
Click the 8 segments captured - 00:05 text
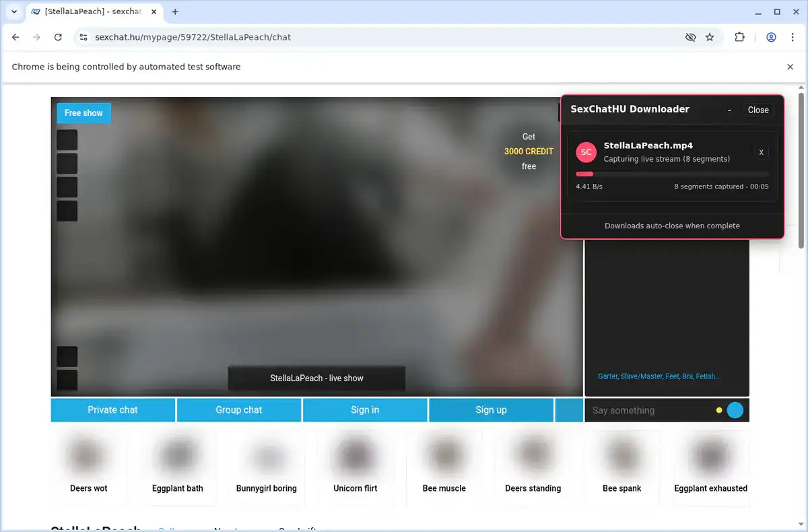click(x=721, y=187)
